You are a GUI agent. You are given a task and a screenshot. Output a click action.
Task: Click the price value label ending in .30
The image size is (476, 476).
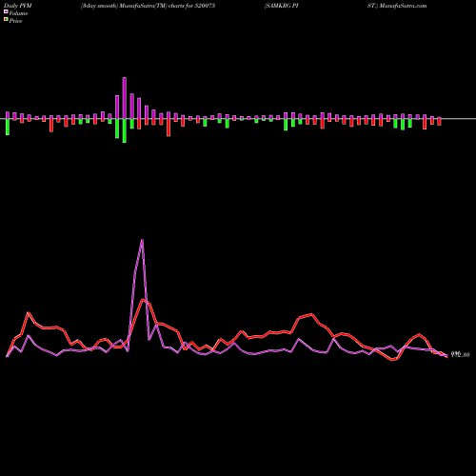click(460, 355)
